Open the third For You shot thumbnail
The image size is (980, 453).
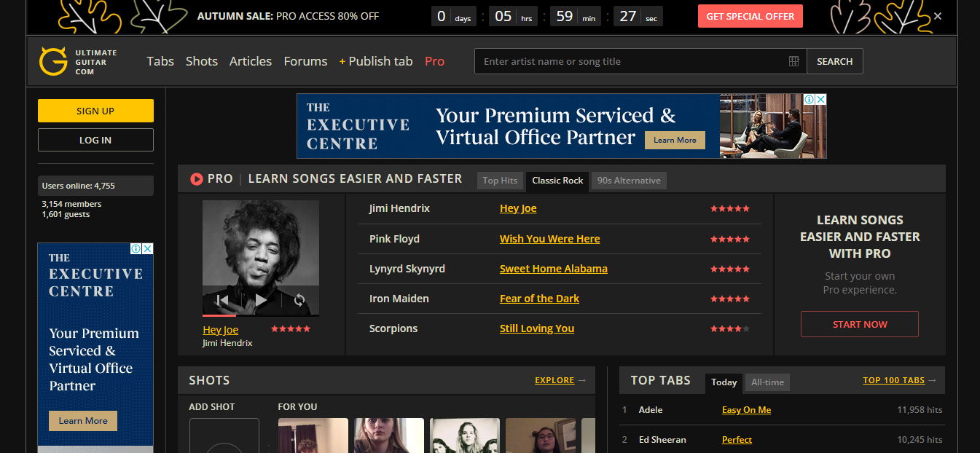click(x=465, y=436)
